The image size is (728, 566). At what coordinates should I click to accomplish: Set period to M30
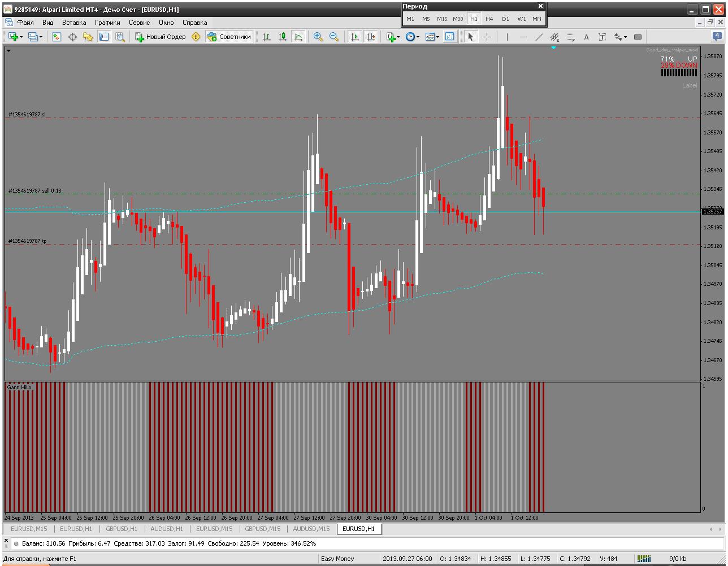[458, 19]
